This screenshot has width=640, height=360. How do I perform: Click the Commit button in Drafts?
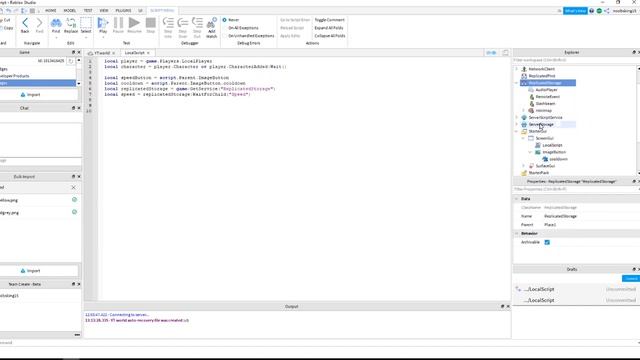pyautogui.click(x=631, y=278)
